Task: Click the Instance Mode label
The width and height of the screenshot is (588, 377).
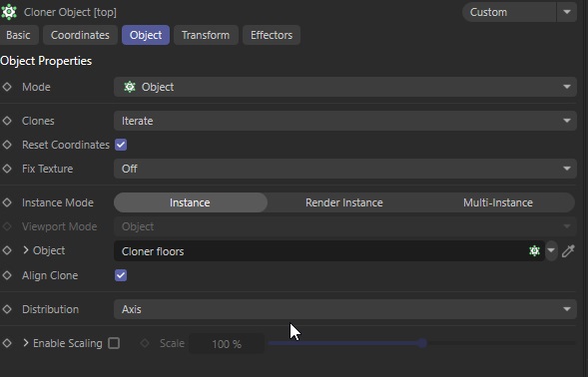Action: pos(58,202)
